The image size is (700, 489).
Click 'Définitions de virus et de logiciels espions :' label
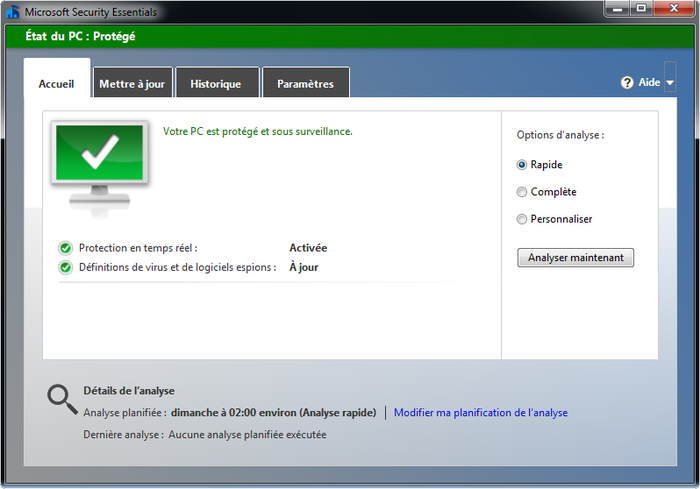(x=178, y=267)
